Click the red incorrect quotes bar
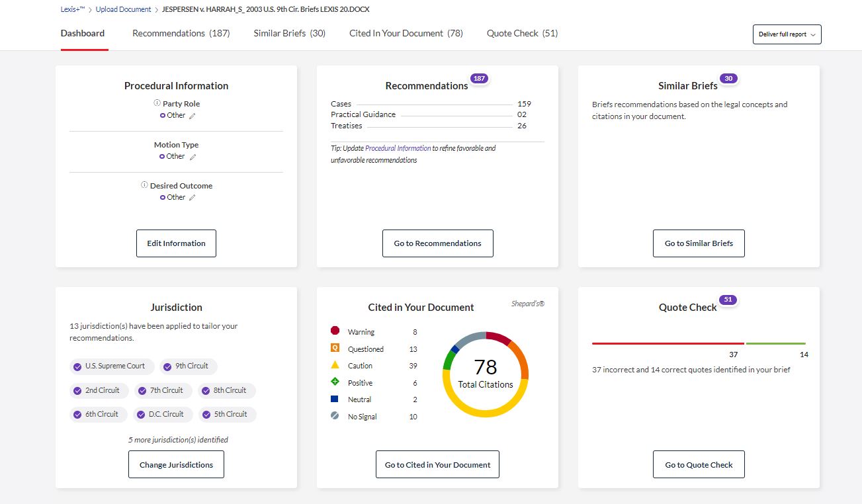 click(668, 343)
